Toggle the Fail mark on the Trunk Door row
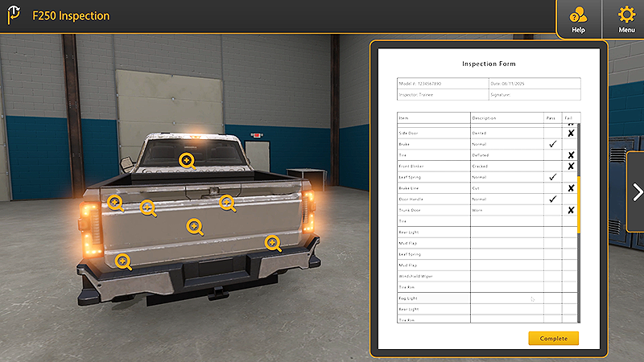644x362 pixels. click(x=570, y=210)
